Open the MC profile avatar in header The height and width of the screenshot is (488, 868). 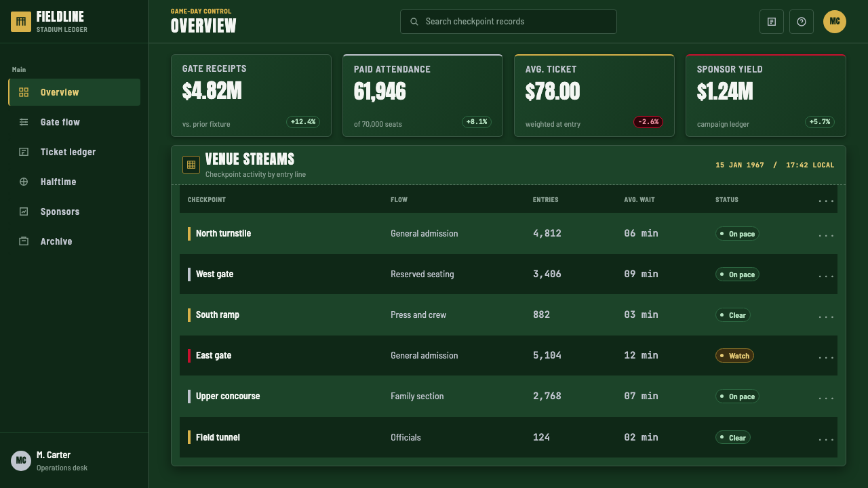(835, 22)
